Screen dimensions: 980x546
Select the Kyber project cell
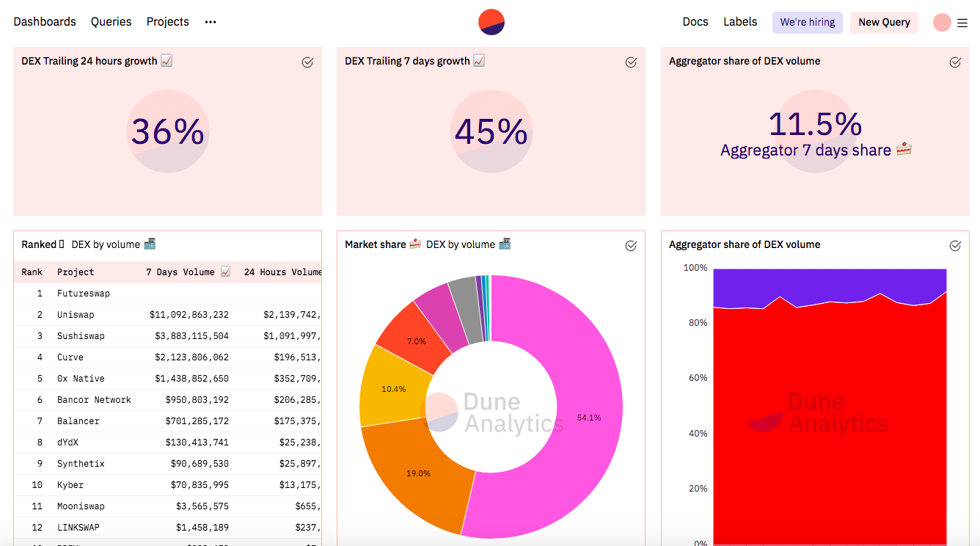[x=70, y=485]
